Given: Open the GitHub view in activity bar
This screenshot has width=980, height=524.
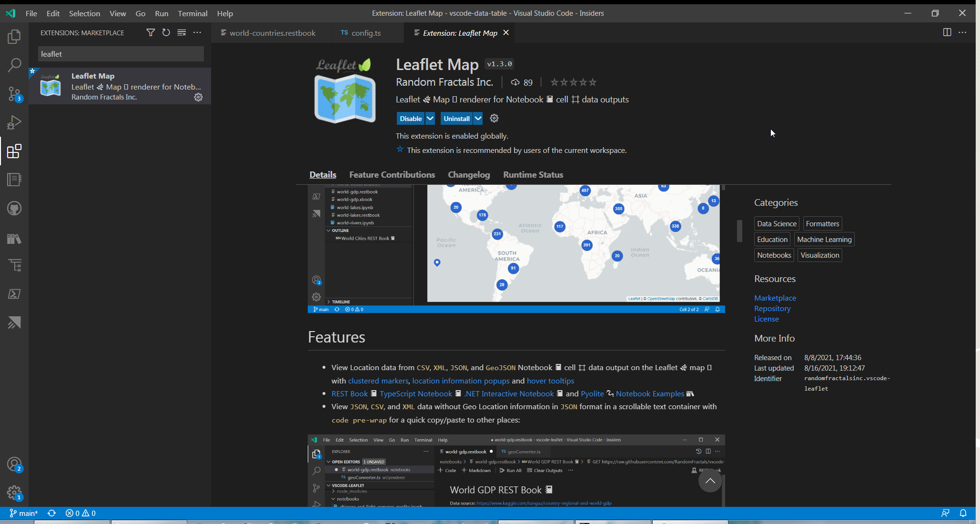Looking at the screenshot, I should (x=14, y=208).
